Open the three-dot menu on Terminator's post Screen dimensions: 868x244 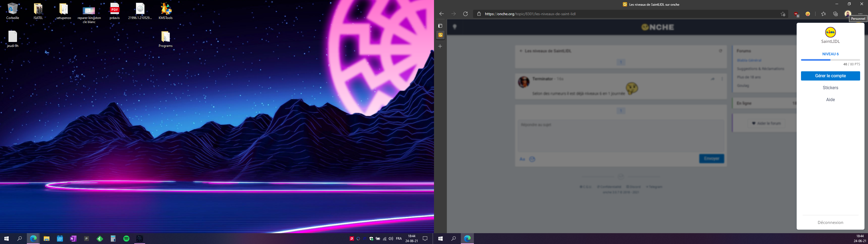tap(722, 79)
